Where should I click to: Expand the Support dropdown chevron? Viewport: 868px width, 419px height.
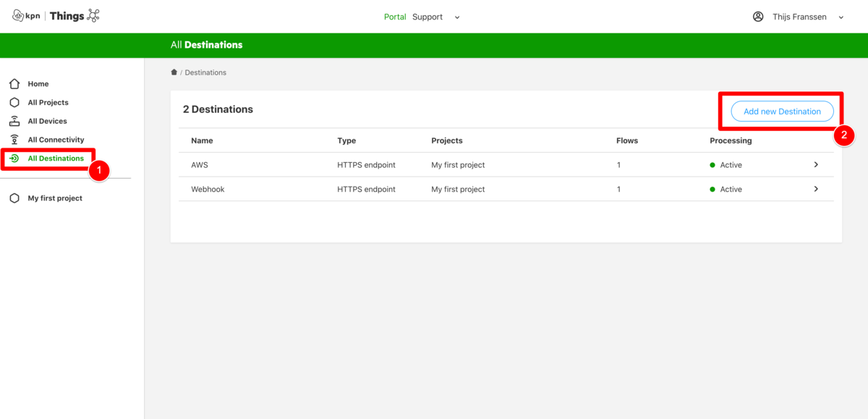[x=457, y=17]
